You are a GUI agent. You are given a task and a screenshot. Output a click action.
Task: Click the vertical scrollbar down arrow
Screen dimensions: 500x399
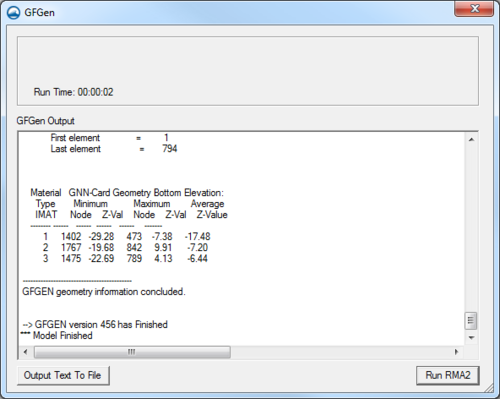[x=471, y=338]
